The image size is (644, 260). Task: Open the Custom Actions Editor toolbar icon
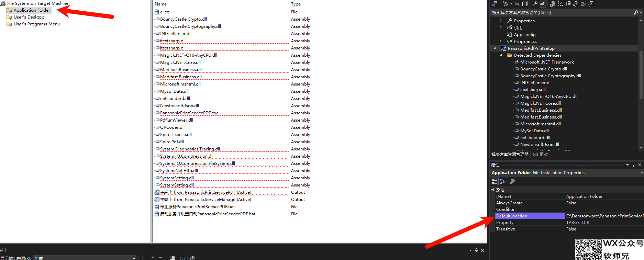click(x=583, y=4)
